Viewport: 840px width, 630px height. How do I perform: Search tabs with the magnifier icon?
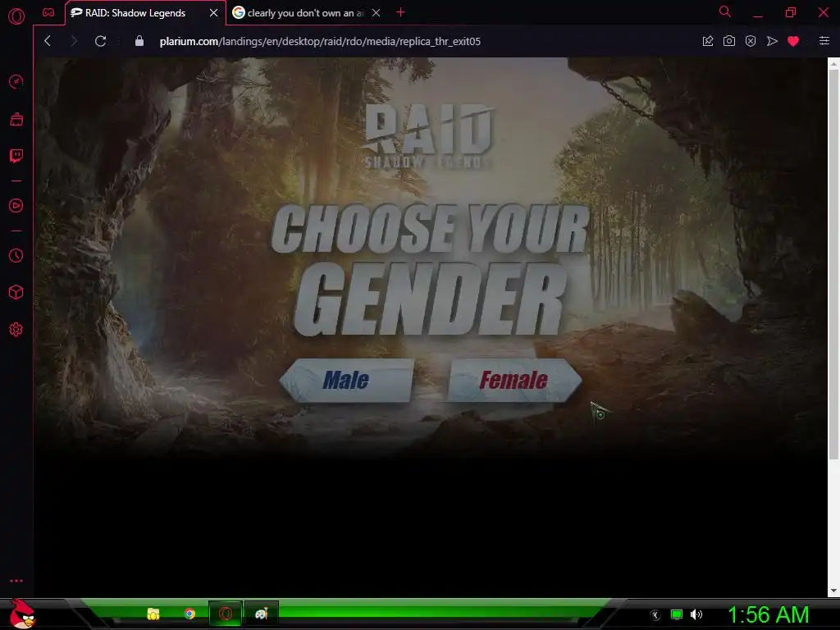(725, 11)
